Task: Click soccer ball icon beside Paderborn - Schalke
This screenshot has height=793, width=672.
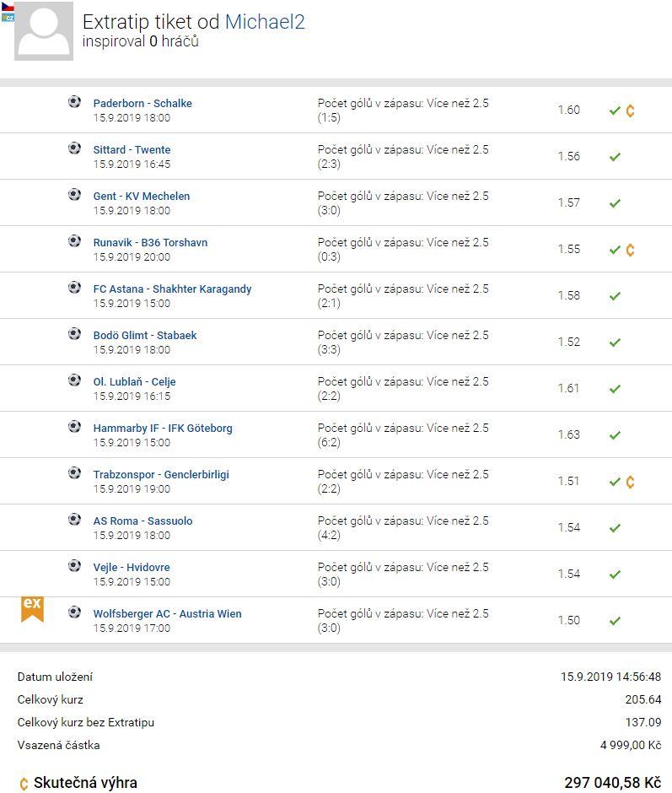Action: [x=74, y=101]
